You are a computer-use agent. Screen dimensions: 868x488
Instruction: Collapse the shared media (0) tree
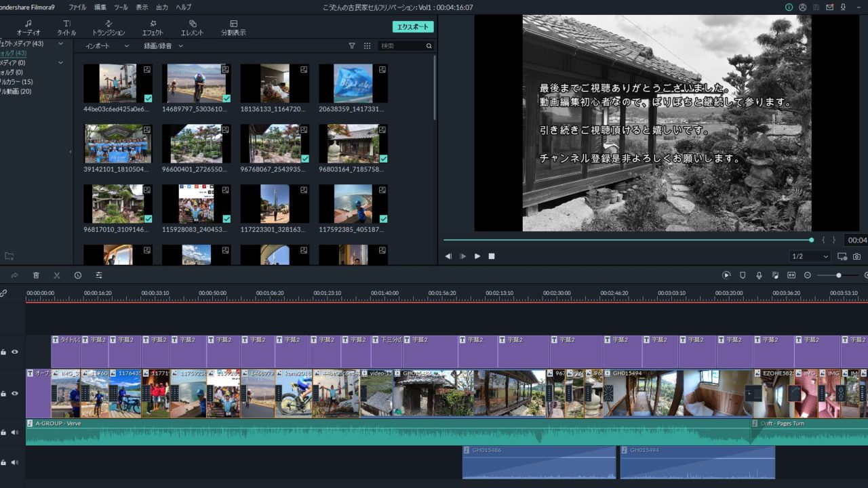click(x=60, y=62)
